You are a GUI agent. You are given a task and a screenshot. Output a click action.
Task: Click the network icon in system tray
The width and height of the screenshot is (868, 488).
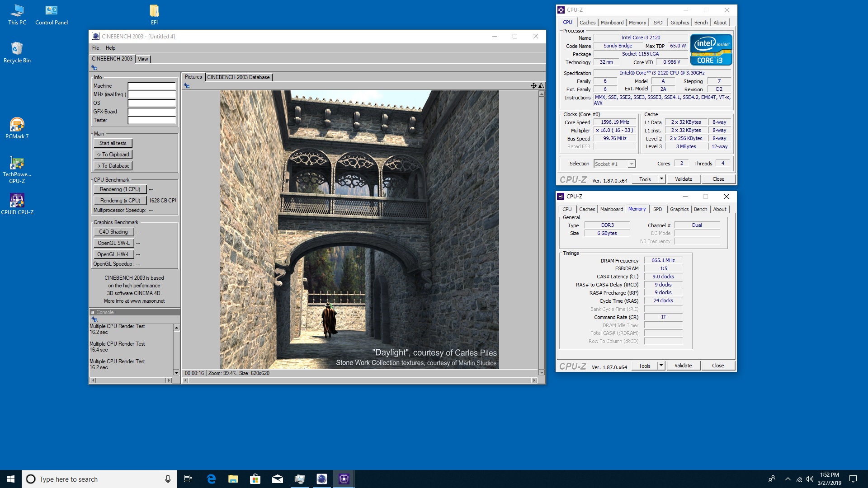click(799, 479)
